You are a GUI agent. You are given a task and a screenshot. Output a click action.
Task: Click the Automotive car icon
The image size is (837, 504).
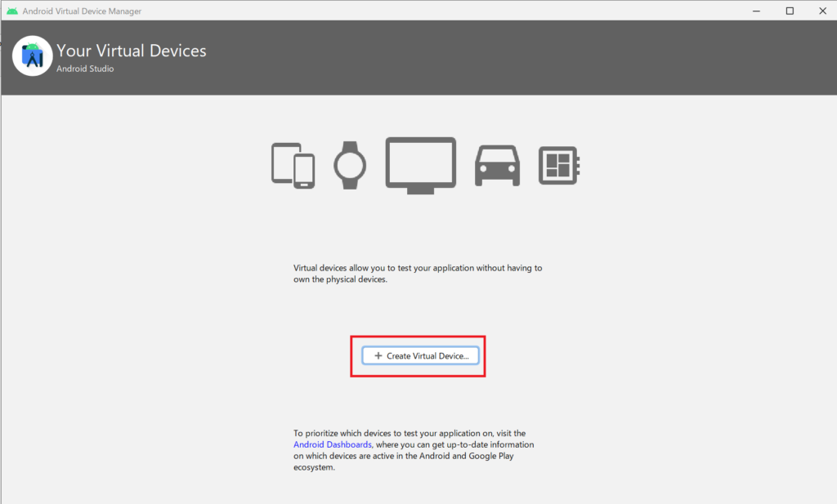497,165
